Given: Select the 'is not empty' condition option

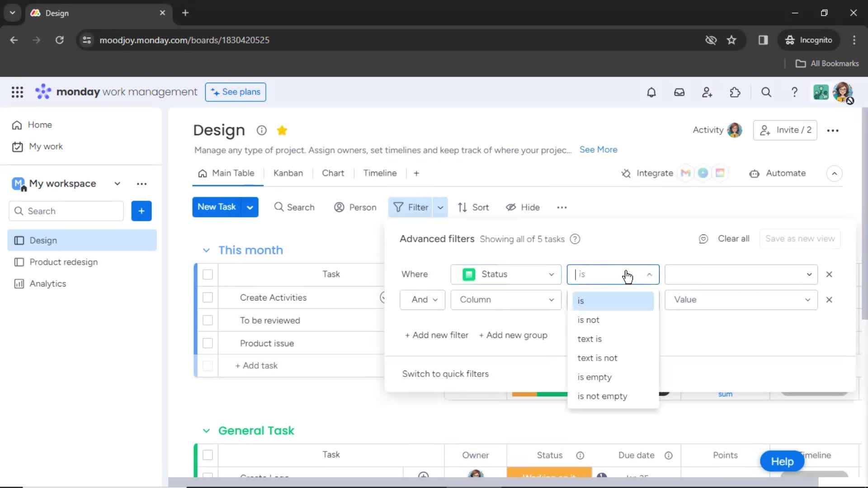Looking at the screenshot, I should [613, 396].
